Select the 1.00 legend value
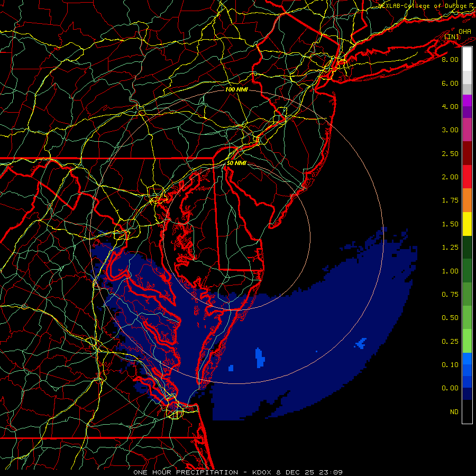 click(x=450, y=271)
